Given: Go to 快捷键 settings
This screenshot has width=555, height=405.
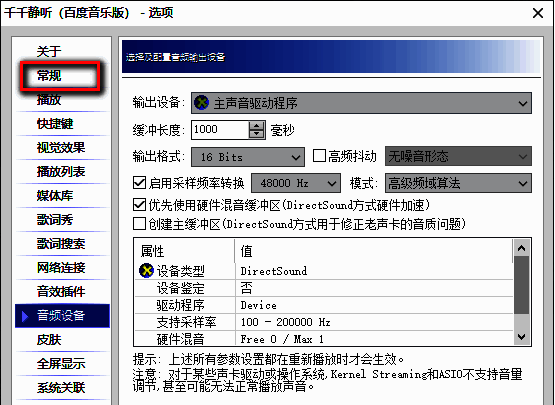Looking at the screenshot, I should coord(55,124).
